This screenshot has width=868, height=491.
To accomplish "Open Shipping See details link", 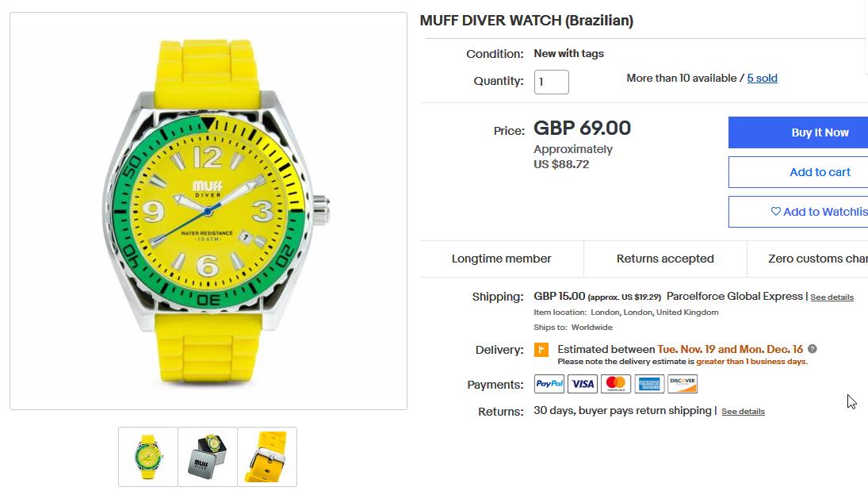I will pyautogui.click(x=832, y=297).
